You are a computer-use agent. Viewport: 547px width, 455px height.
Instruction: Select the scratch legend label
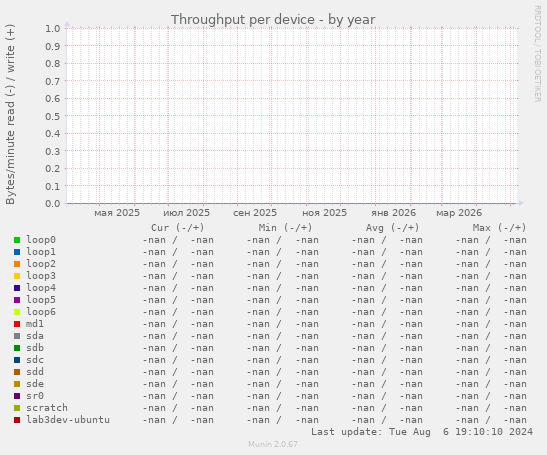[x=47, y=408]
